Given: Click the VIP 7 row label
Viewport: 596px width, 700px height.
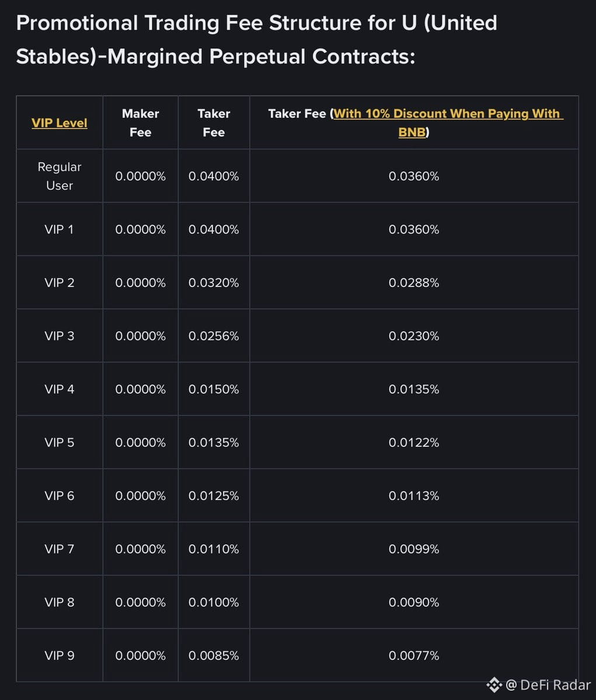Looking at the screenshot, I should tap(60, 549).
